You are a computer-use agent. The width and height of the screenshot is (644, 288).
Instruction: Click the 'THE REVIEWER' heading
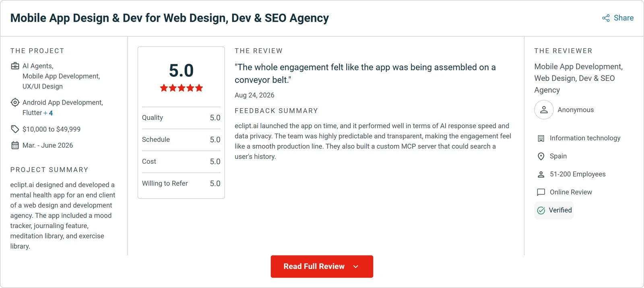pyautogui.click(x=563, y=51)
